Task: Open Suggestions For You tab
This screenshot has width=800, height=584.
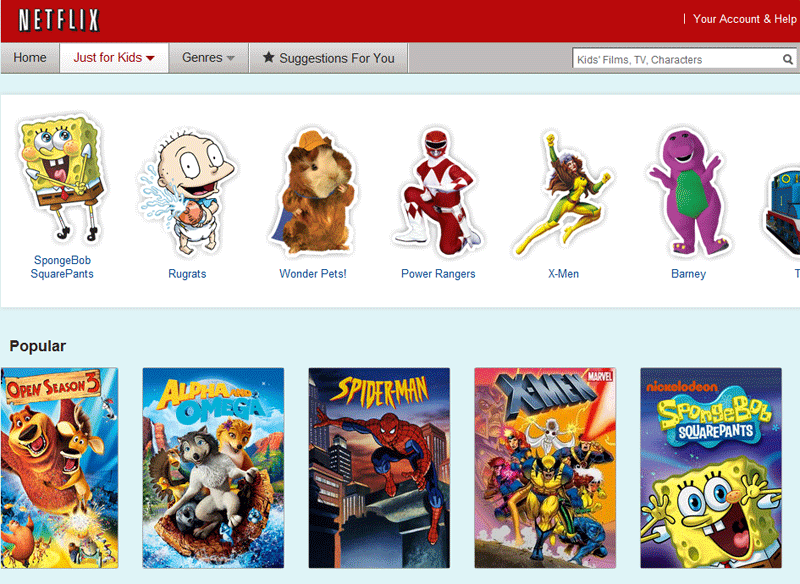Action: tap(329, 58)
